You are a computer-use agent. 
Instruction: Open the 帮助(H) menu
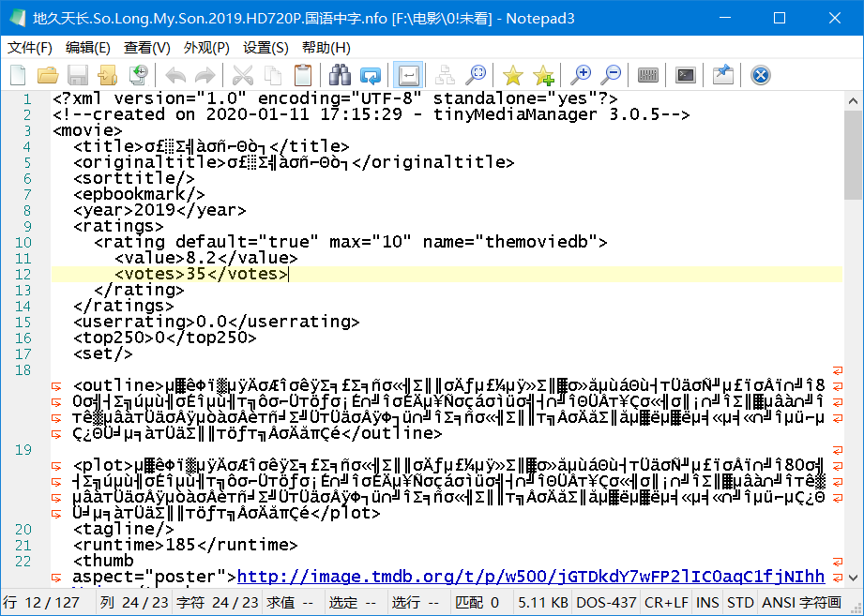[326, 48]
